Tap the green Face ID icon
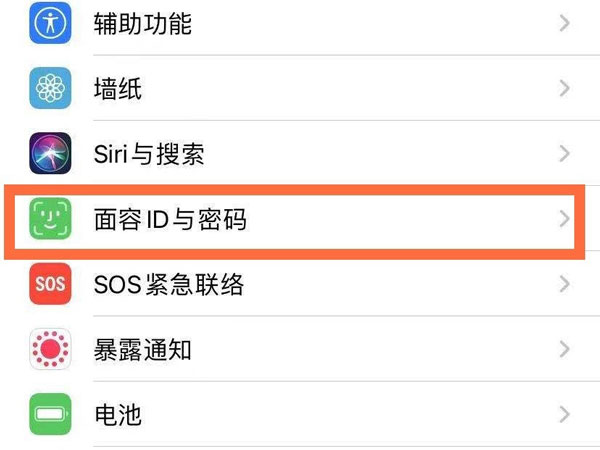This screenshot has width=600, height=450. [50, 219]
